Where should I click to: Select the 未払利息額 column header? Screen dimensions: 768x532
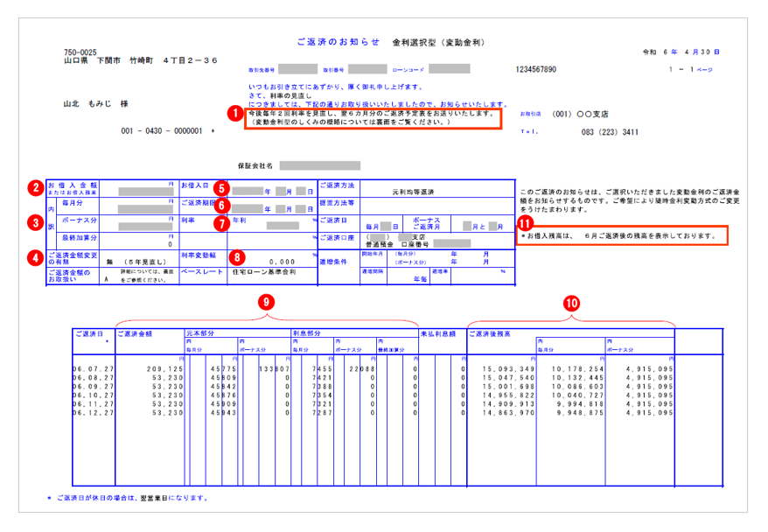point(438,334)
